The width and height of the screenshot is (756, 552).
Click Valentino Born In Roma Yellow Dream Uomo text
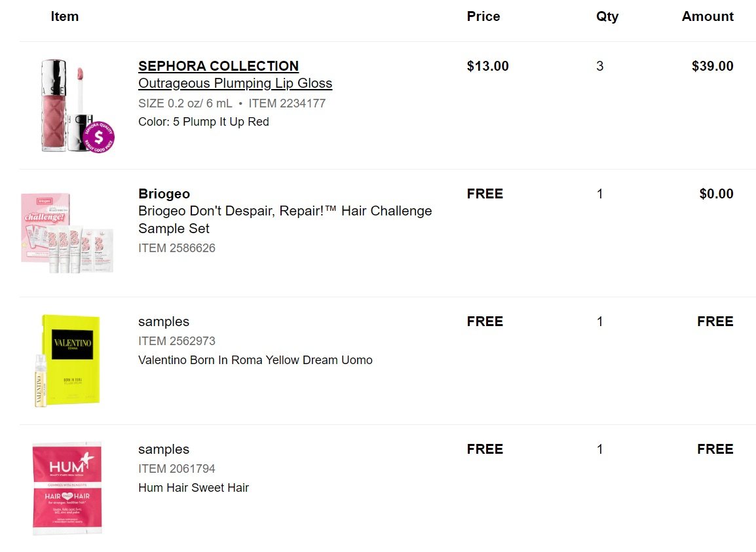tap(255, 360)
